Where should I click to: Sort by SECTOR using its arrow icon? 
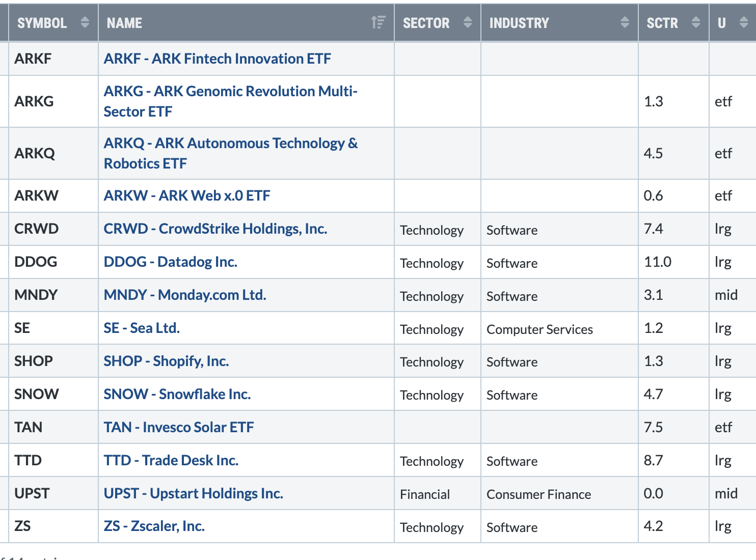tap(468, 22)
